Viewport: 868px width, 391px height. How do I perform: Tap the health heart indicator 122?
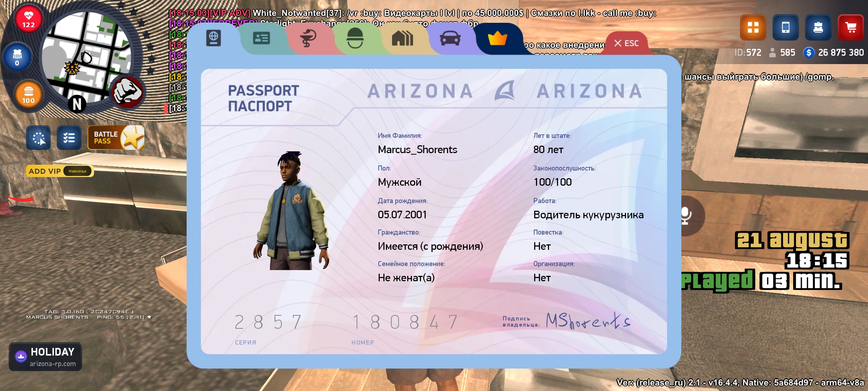click(x=29, y=19)
